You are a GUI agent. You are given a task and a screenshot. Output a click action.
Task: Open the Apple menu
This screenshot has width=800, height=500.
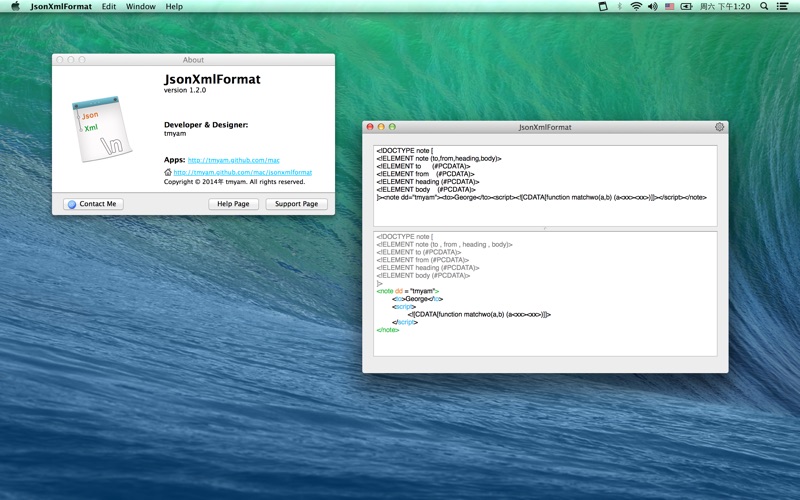coord(15,6)
